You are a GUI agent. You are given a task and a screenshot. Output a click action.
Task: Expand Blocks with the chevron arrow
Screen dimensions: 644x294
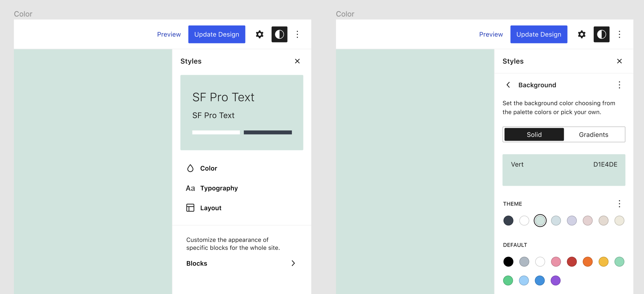coord(293,263)
